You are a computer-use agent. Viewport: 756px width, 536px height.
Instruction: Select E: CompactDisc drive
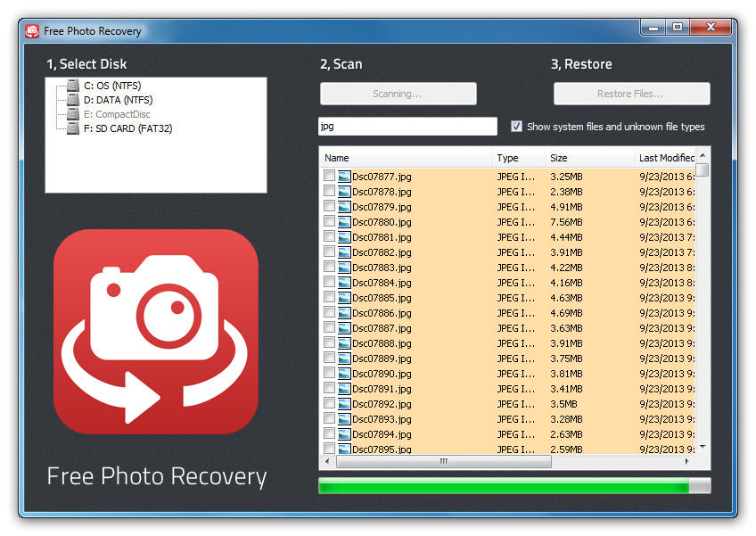coord(117,114)
